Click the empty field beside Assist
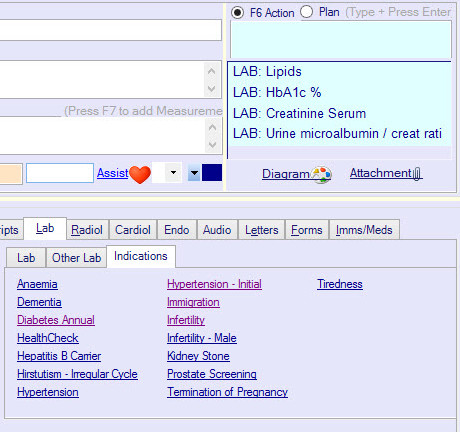 (x=60, y=173)
